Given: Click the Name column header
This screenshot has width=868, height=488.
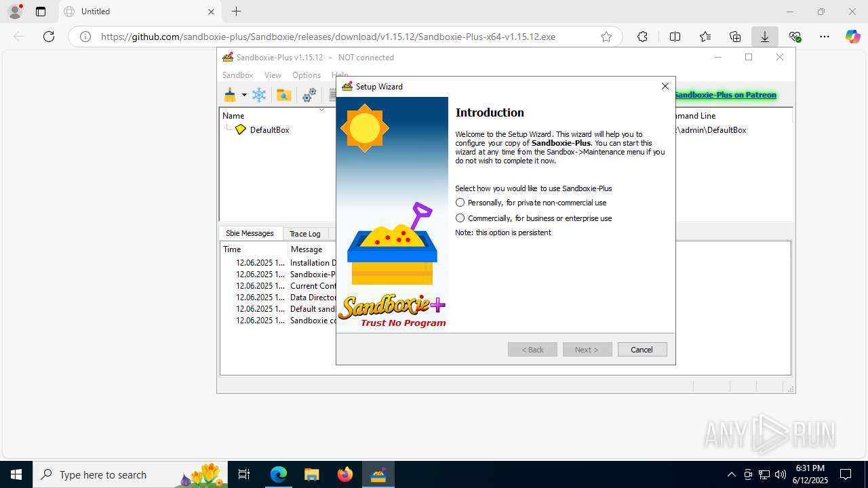Looking at the screenshot, I should (233, 116).
